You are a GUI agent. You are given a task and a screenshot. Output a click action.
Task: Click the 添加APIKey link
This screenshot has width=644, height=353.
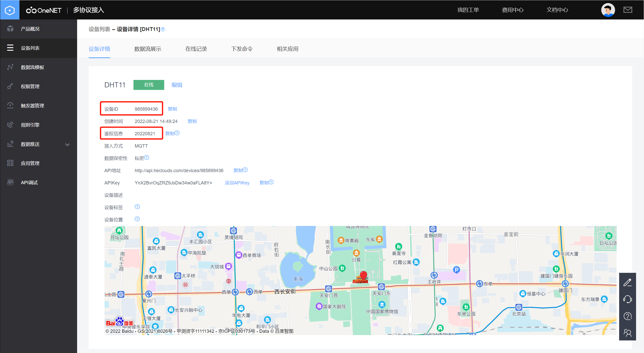pos(237,183)
